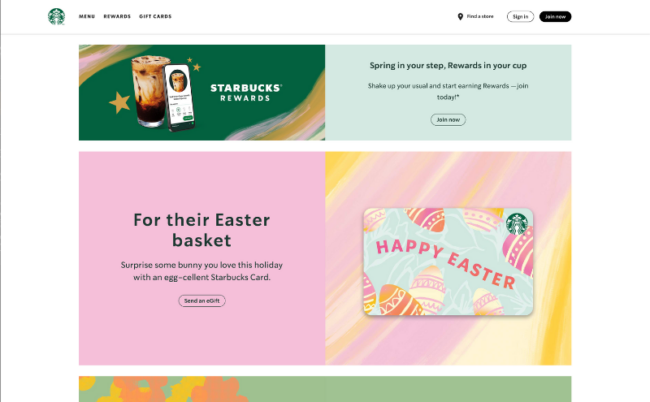Screen dimensions: 650x402
Task: Open the Gift Cards navigation item
Action: point(155,17)
